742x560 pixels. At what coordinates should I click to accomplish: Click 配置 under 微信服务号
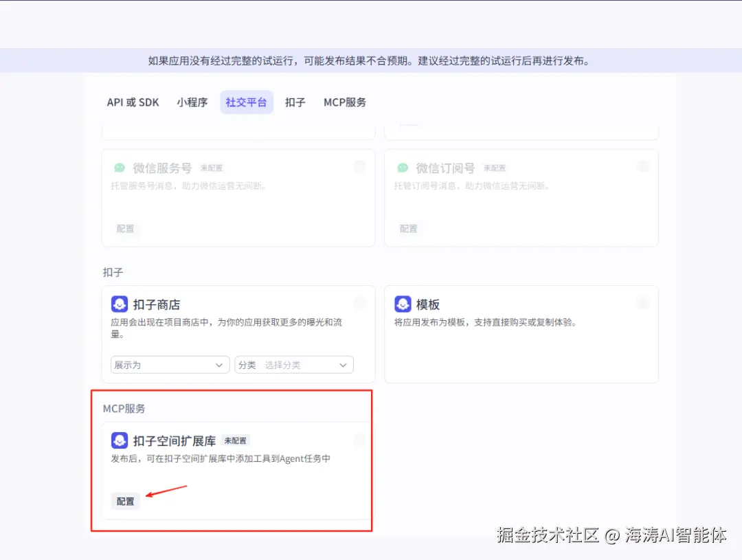click(126, 229)
